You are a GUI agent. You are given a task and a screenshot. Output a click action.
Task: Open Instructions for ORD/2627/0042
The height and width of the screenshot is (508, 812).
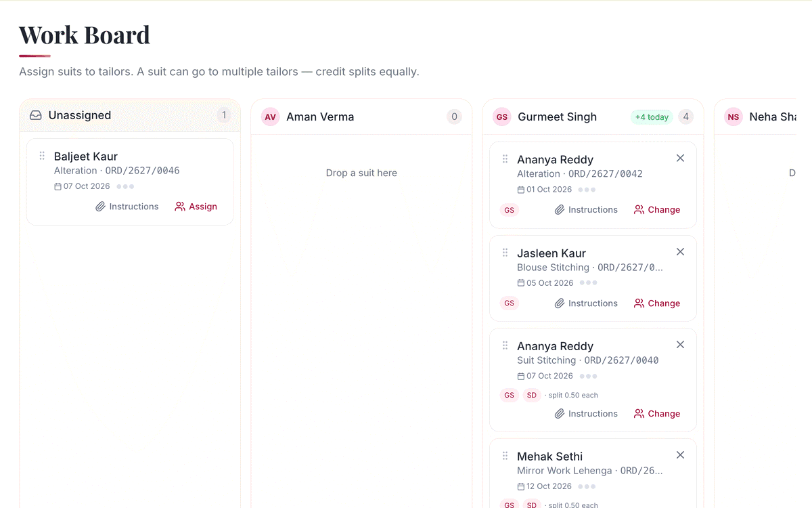point(586,210)
